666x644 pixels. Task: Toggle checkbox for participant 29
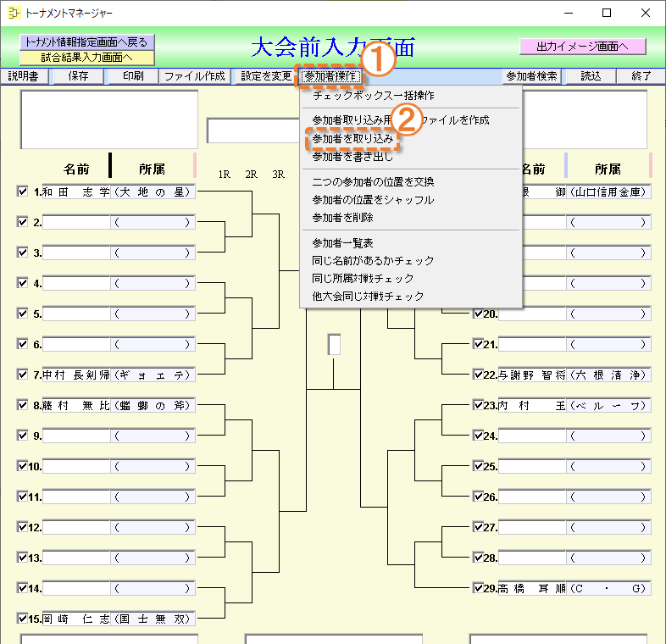click(478, 588)
